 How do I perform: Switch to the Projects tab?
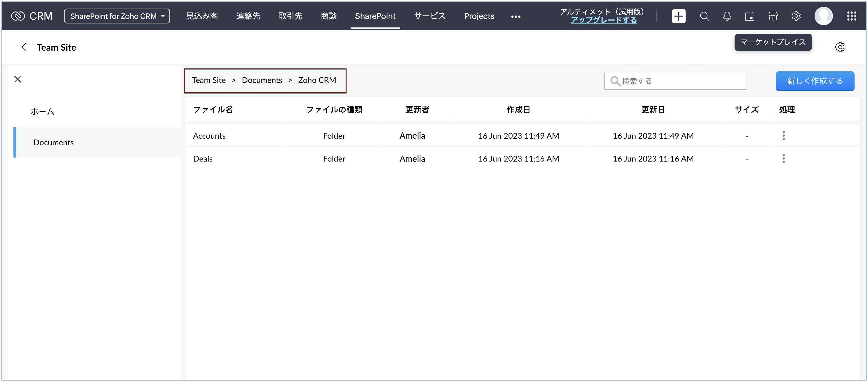[x=479, y=16]
